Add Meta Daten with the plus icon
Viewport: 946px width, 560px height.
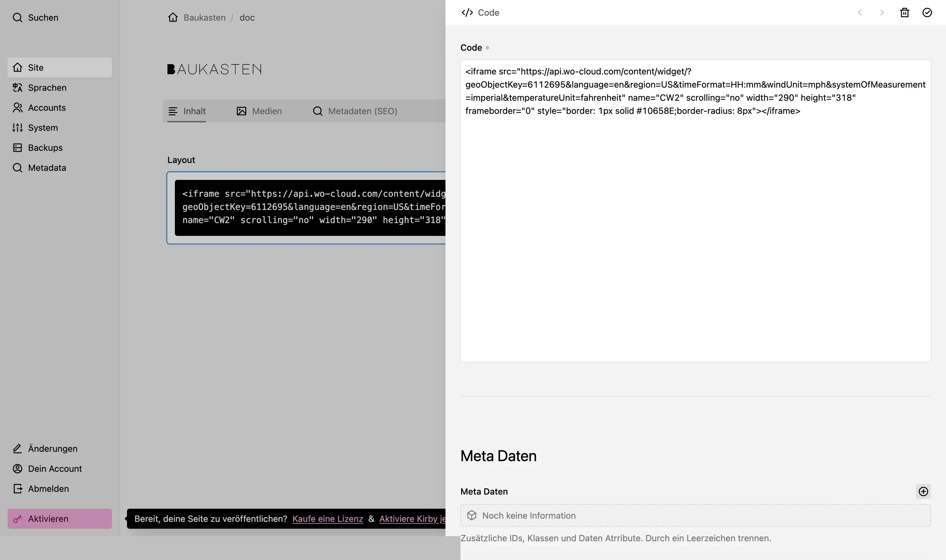(x=924, y=491)
